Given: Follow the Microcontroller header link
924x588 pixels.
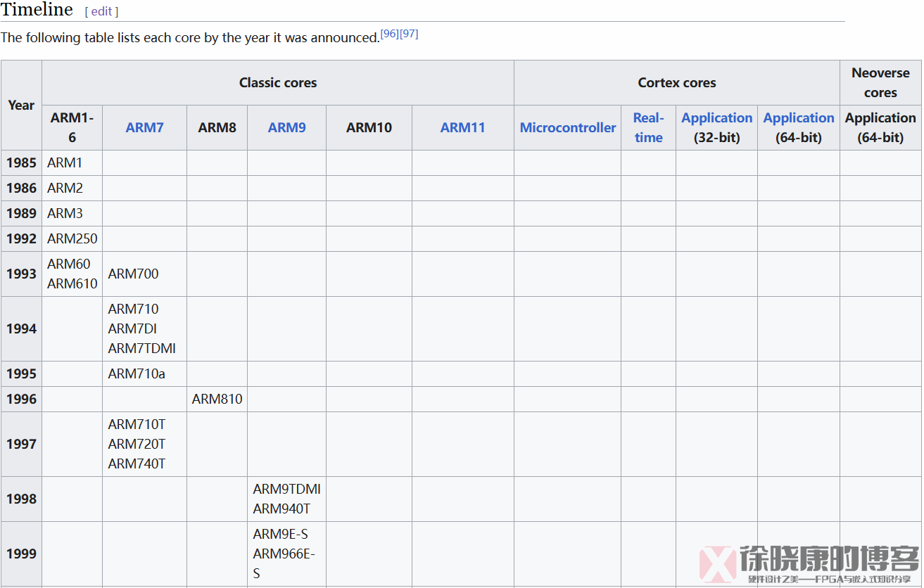Looking at the screenshot, I should tap(567, 127).
